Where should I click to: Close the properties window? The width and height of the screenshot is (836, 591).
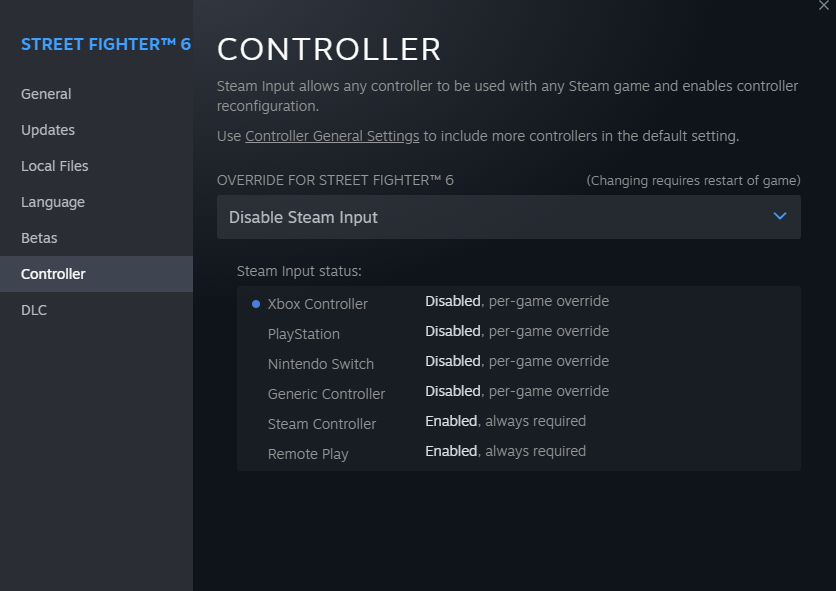823,6
